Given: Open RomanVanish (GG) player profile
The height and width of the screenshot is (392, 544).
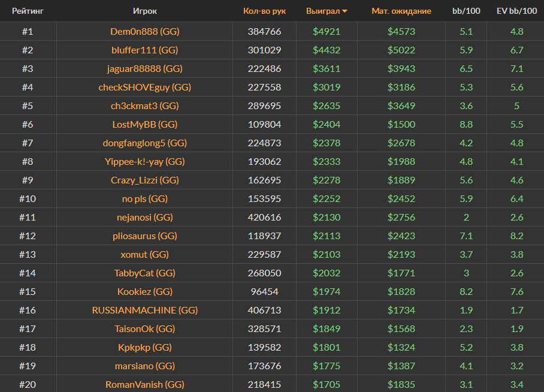Looking at the screenshot, I should (144, 384).
